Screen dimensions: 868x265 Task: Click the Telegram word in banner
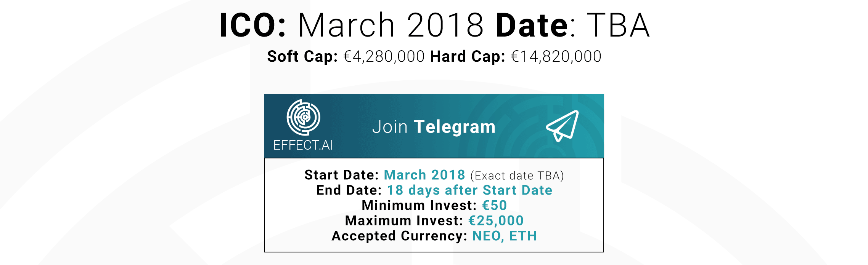[455, 127]
